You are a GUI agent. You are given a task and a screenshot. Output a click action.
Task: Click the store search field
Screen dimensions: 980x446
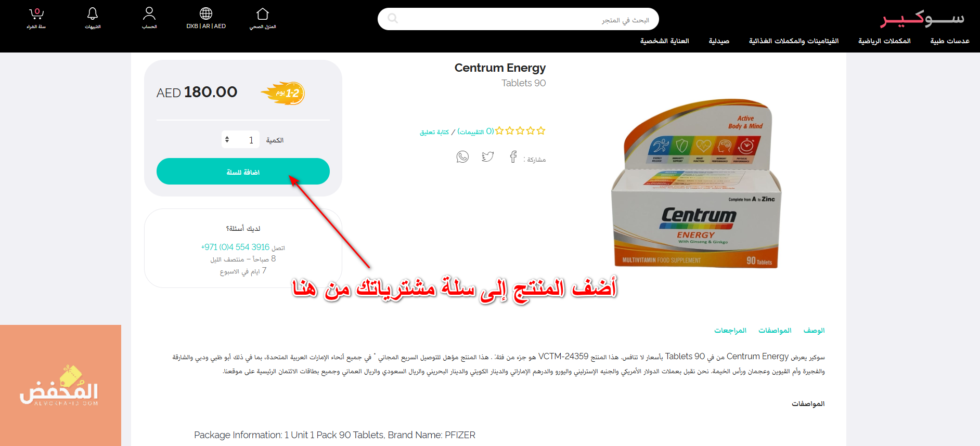pos(518,19)
